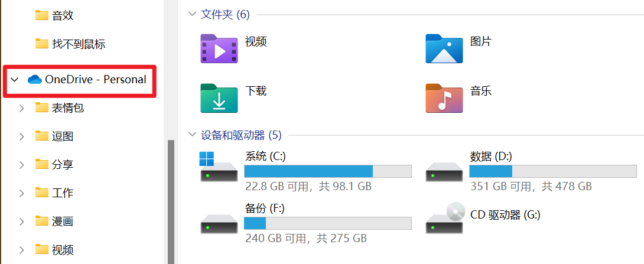Open the 音乐 music folder icon
This screenshot has height=264, width=644.
tap(444, 97)
